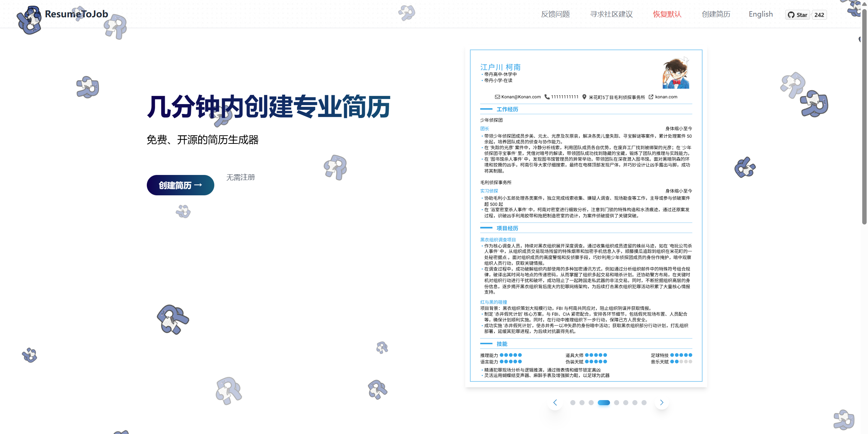
Task: Click the 技能 section heading
Action: click(502, 344)
